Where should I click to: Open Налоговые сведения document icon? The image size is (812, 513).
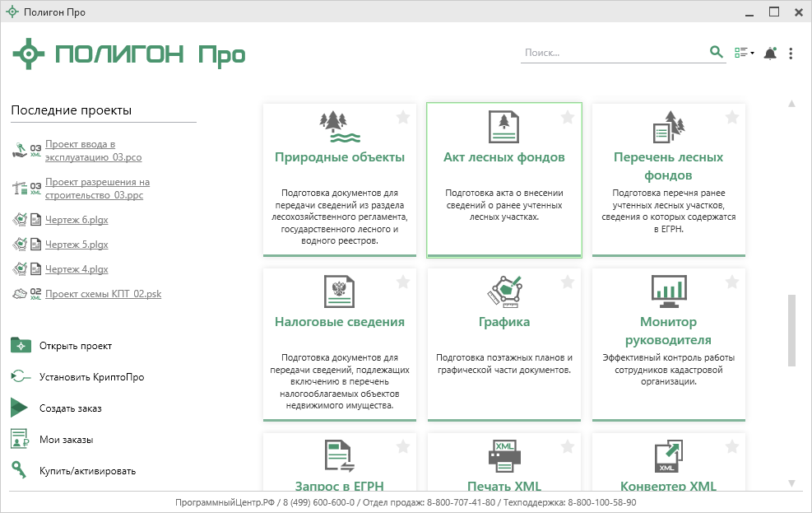339,291
